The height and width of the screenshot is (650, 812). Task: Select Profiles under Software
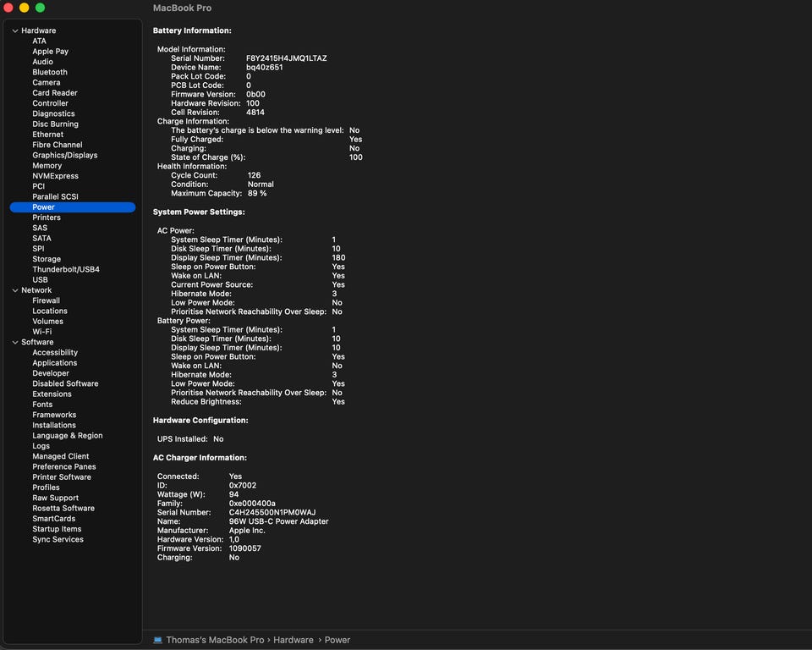(x=46, y=487)
